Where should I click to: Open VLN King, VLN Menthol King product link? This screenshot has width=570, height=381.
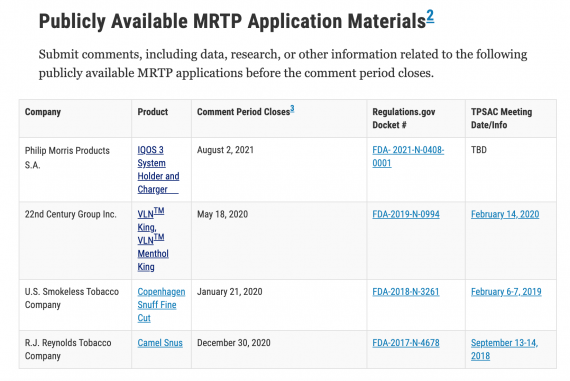153,240
